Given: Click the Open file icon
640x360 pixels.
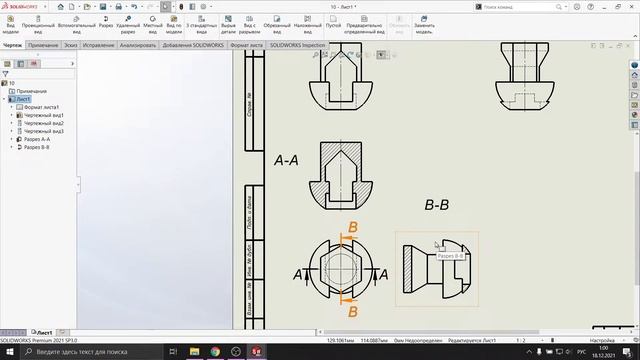Looking at the screenshot, I should tap(87, 7).
